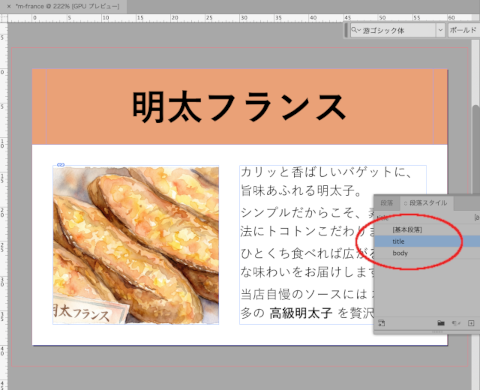Select the title paragraph style
480x390 pixels.
click(427, 241)
